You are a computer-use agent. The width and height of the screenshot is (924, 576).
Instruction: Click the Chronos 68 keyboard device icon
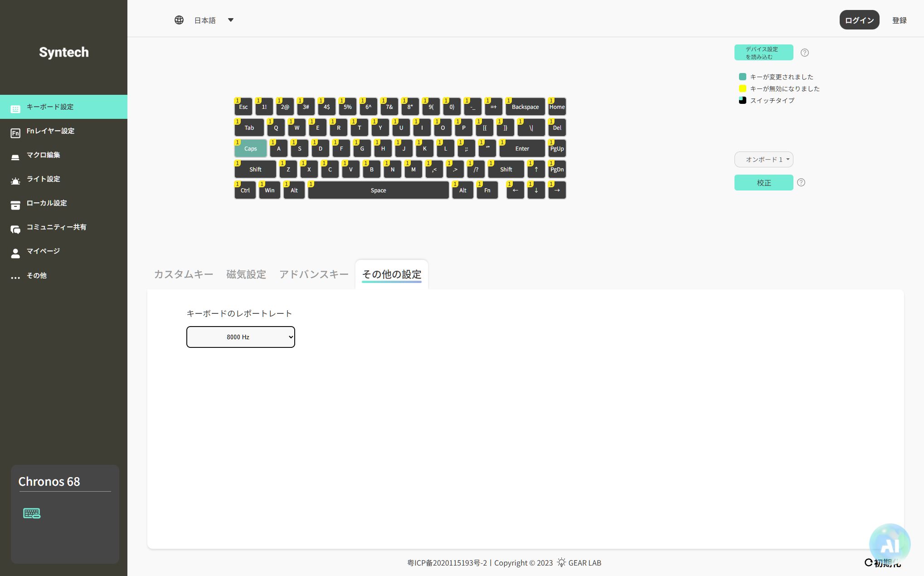(x=32, y=513)
